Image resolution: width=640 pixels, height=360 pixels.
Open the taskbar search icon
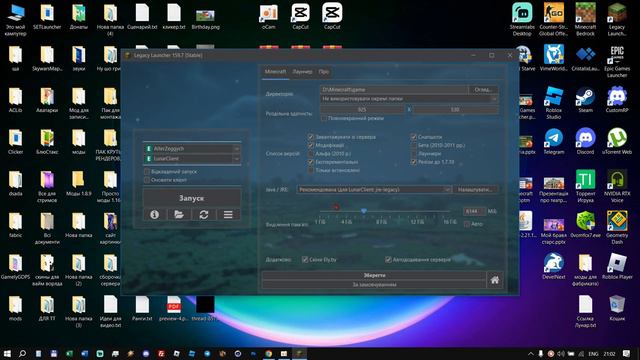22,353
